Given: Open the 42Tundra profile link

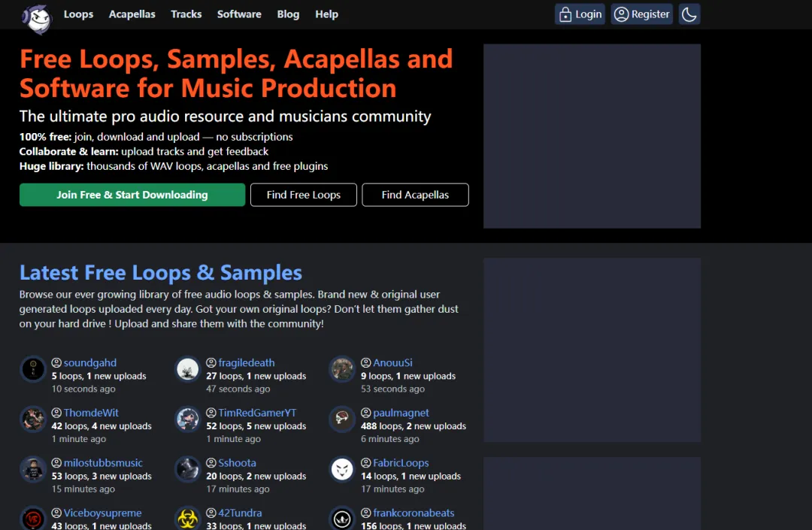Looking at the screenshot, I should point(241,513).
